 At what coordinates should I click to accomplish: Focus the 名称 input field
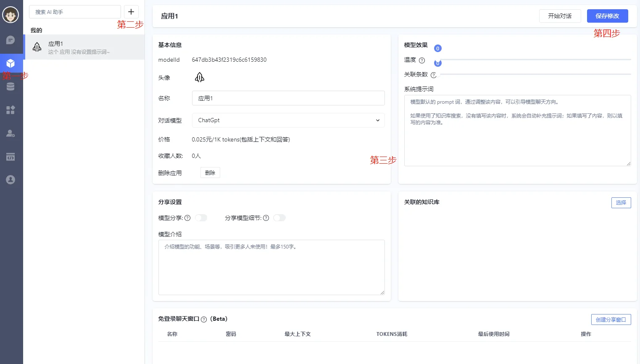pyautogui.click(x=288, y=98)
